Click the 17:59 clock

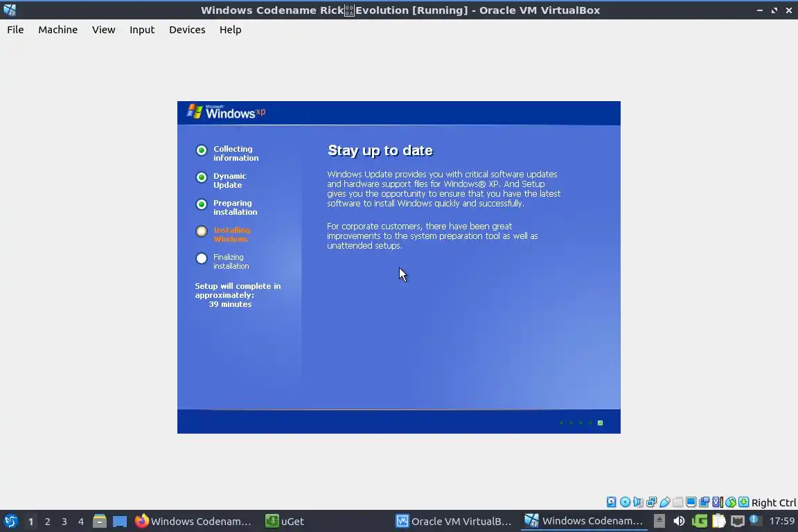[781, 521]
